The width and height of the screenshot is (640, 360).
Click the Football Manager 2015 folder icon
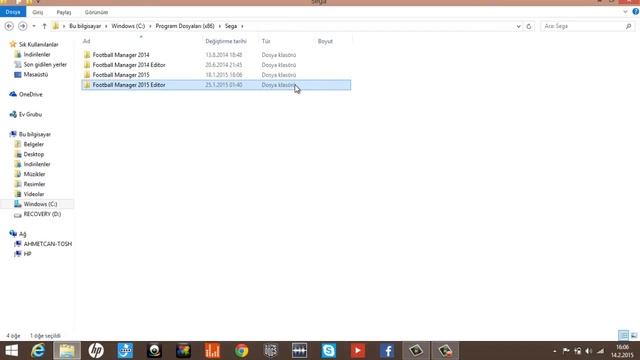[87, 75]
